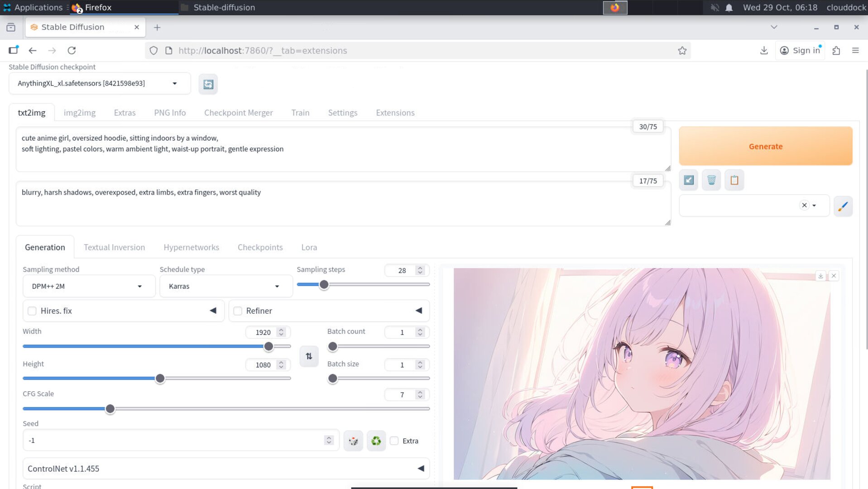Viewport: 868px width, 489px height.
Task: Reuse last seed with recycle icon
Action: point(376,441)
